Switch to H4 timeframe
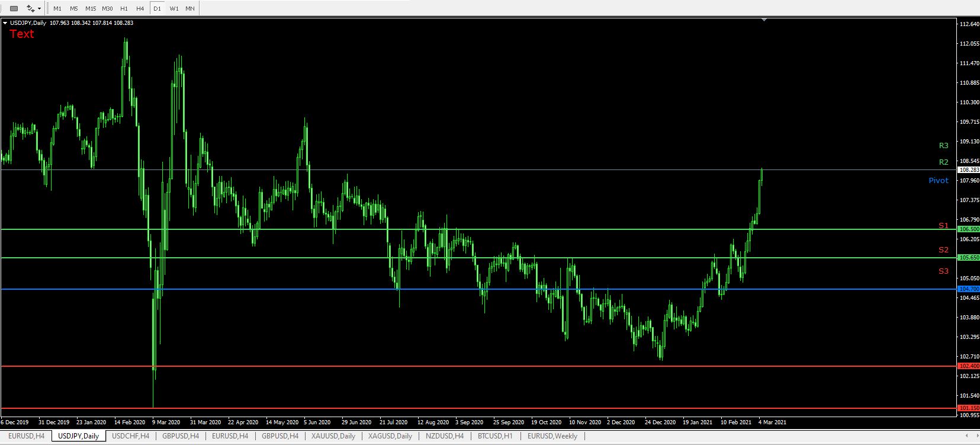 click(x=140, y=8)
